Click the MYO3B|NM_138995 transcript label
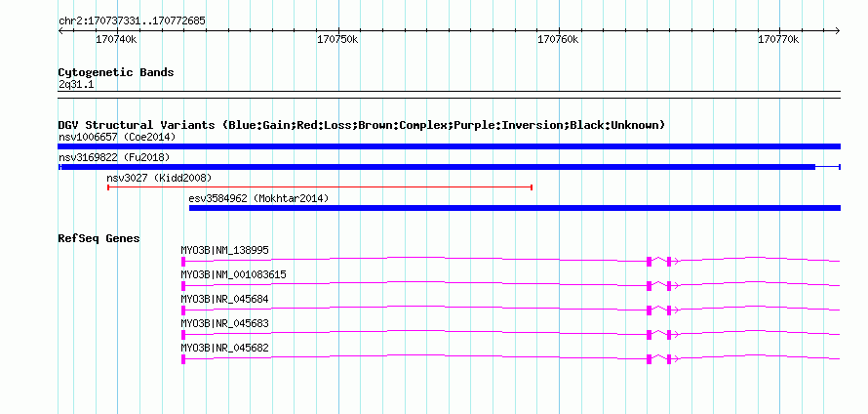Viewport: 868px width, 414px height. coord(224,251)
